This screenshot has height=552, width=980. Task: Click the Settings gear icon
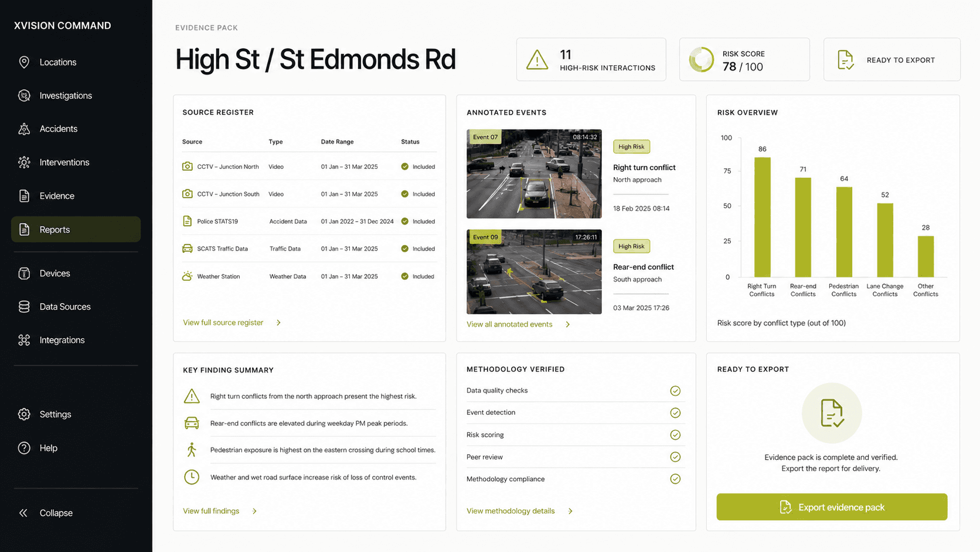24,414
